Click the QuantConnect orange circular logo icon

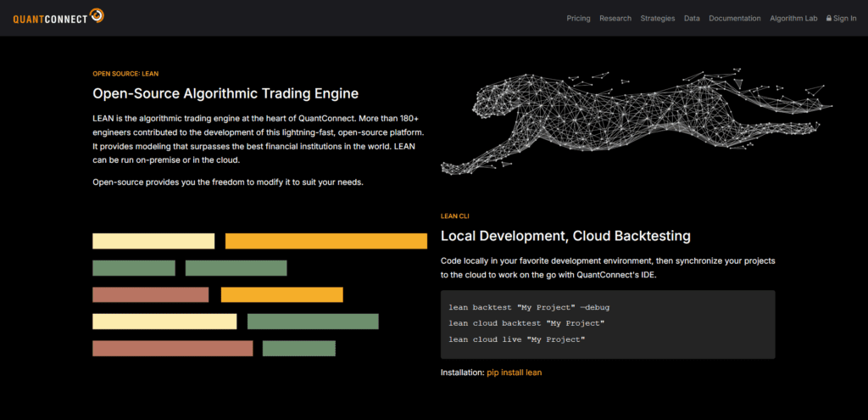[x=97, y=15]
